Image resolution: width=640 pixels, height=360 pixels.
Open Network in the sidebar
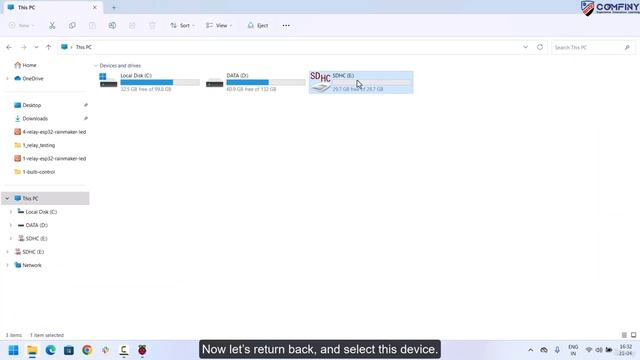coord(28,265)
